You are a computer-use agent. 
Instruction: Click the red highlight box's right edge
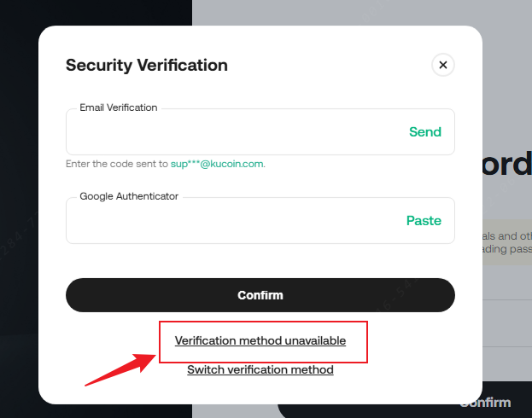click(367, 341)
